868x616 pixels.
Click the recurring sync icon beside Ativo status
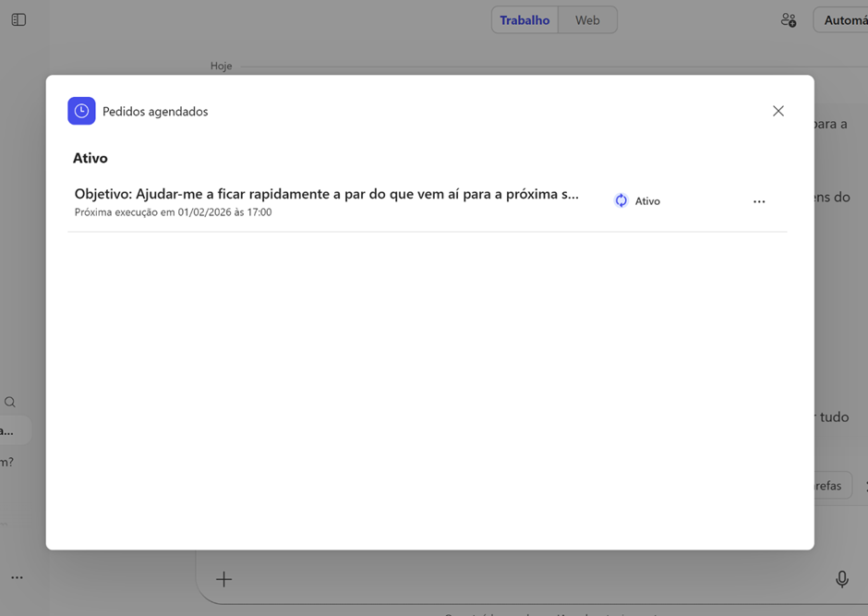tap(621, 200)
